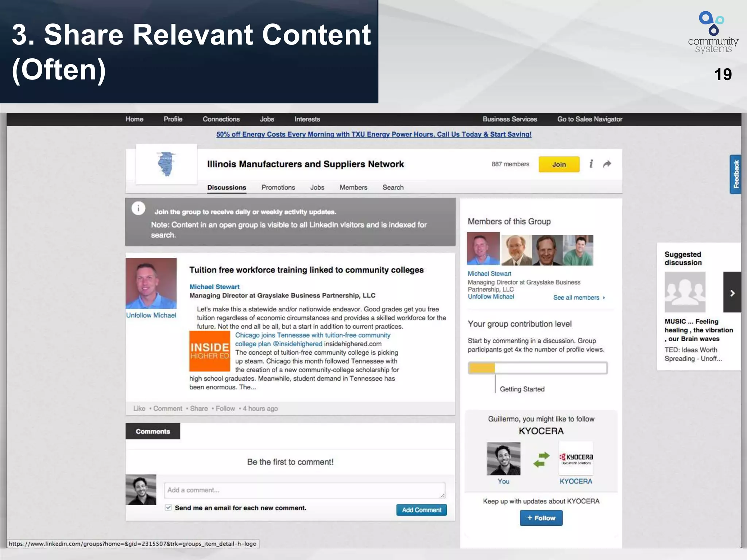Screen dimensions: 747x560
Task: Click the share arrow icon next to Join
Action: (x=607, y=164)
